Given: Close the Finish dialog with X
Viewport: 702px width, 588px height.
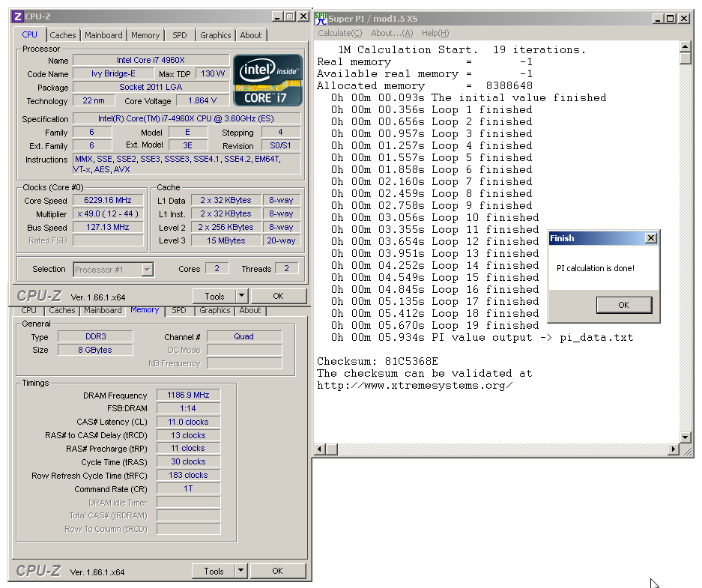Looking at the screenshot, I should [x=651, y=238].
